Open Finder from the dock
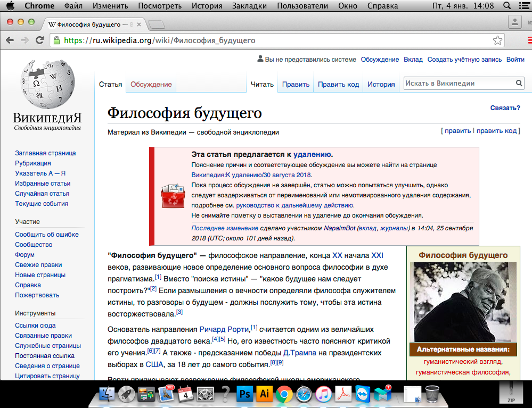Viewport: 532px width, 408px height. point(107,394)
